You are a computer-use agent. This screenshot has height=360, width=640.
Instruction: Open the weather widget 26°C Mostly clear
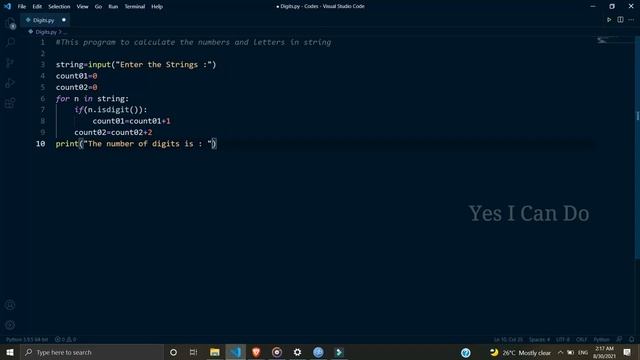click(520, 352)
